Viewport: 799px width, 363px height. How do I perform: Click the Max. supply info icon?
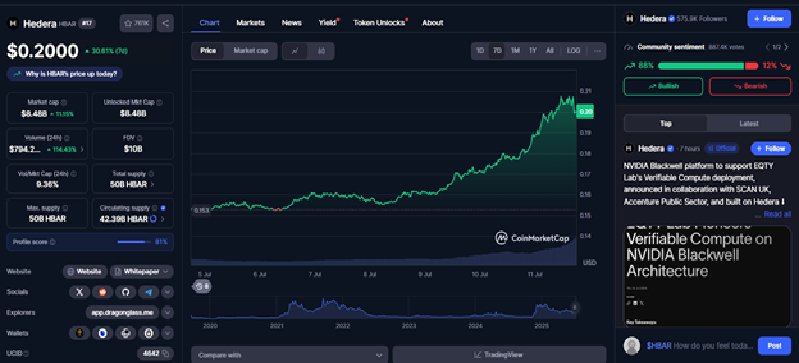pos(65,208)
